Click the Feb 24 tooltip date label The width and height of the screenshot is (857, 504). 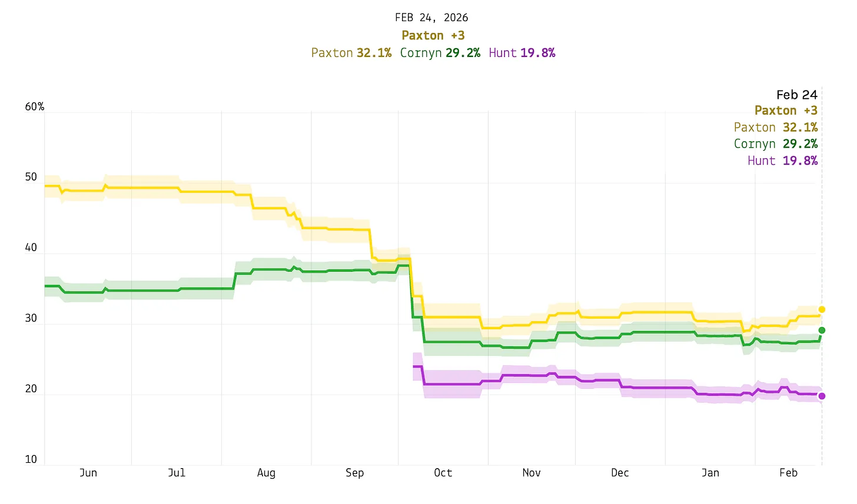(796, 95)
